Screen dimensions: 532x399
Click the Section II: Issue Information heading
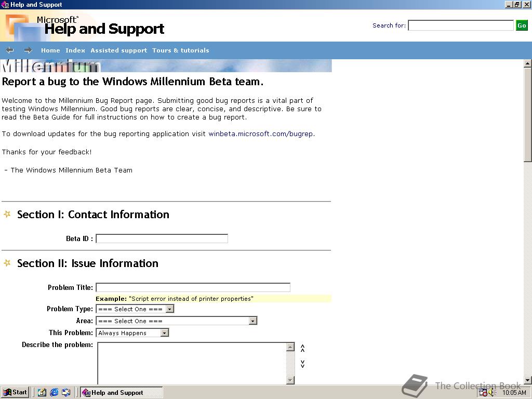87,263
